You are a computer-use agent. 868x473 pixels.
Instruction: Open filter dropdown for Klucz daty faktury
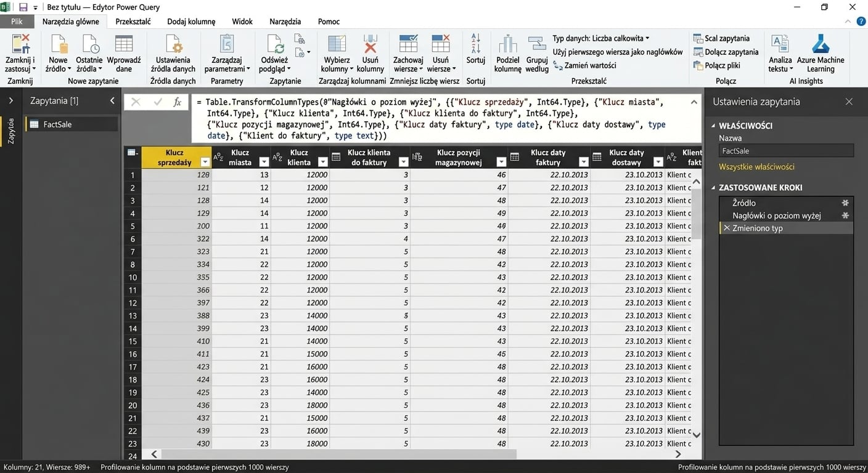pos(583,162)
